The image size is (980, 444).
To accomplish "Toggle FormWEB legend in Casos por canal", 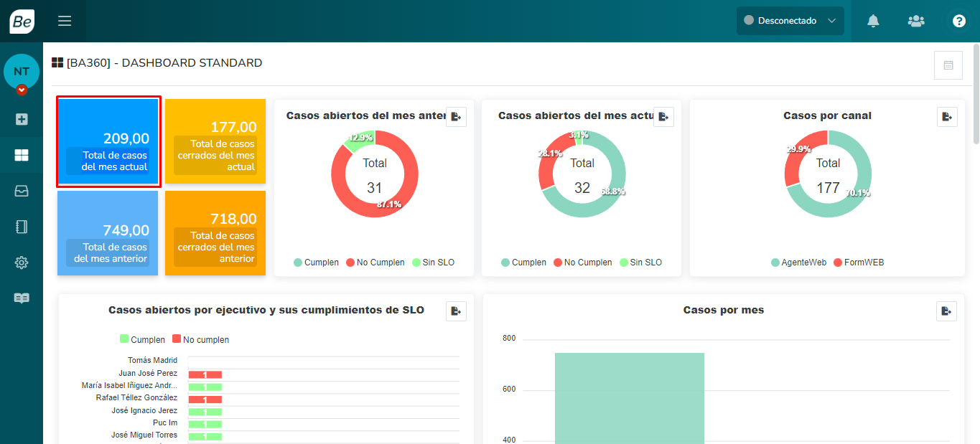I will tap(859, 263).
